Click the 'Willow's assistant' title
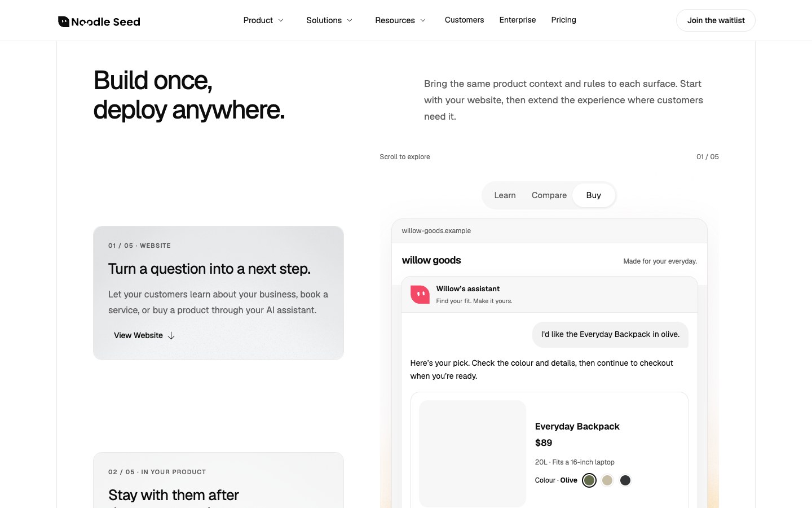The height and width of the screenshot is (508, 812). (467, 289)
